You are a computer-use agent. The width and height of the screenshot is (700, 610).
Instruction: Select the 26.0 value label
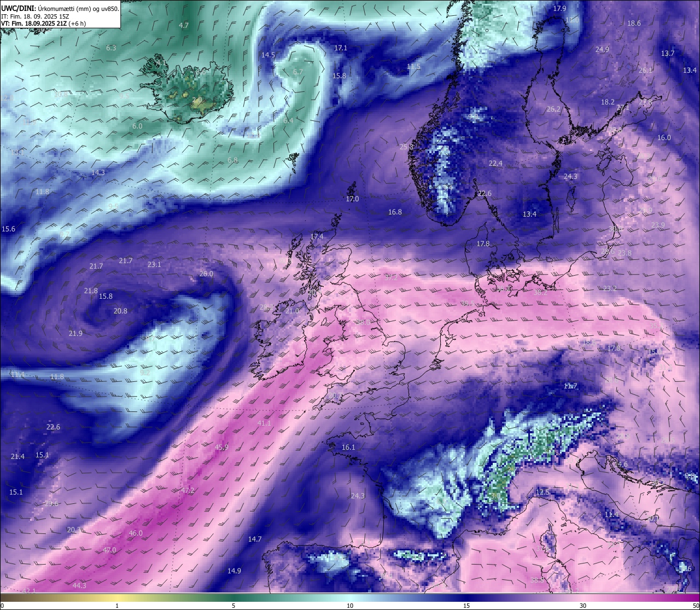(x=206, y=274)
